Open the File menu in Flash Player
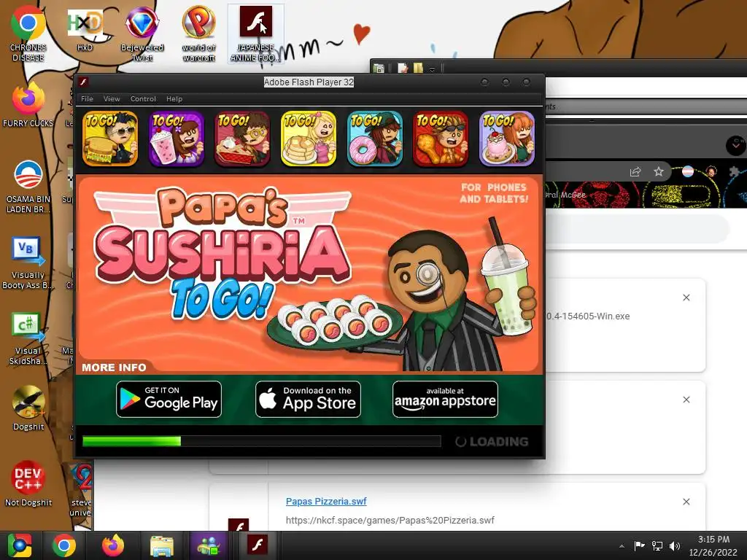Image resolution: width=747 pixels, height=560 pixels. (x=87, y=98)
